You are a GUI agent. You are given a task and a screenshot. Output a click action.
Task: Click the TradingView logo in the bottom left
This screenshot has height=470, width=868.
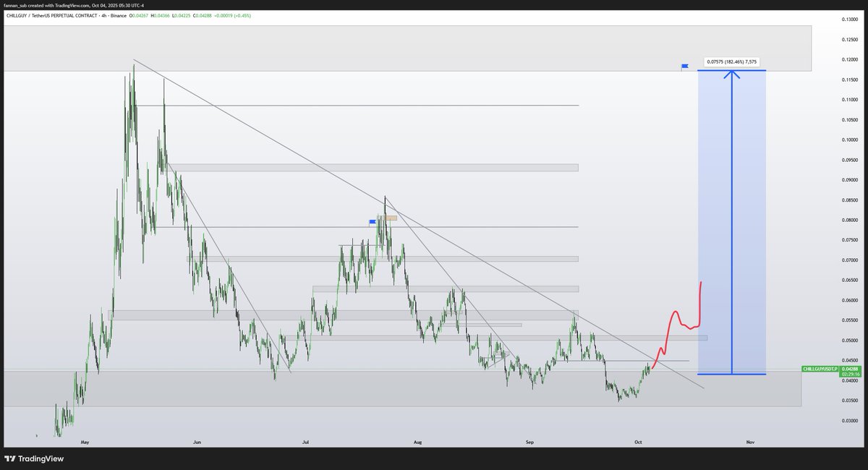pos(33,458)
